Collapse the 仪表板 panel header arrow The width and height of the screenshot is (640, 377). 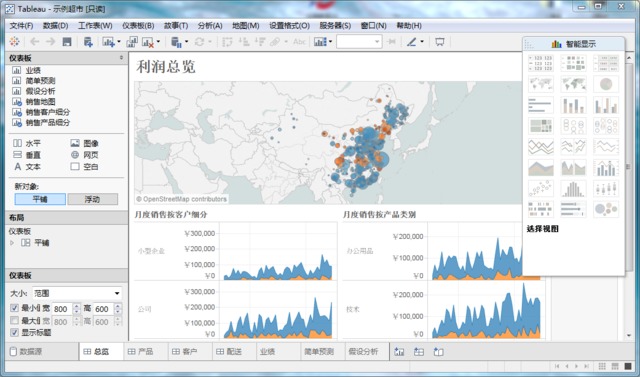pyautogui.click(x=121, y=58)
